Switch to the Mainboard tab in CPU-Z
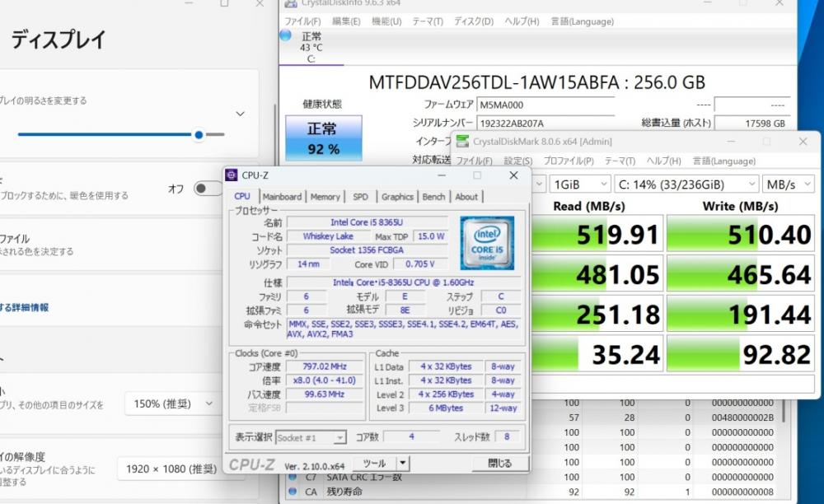Screen dimensions: 824x504 (282, 197)
